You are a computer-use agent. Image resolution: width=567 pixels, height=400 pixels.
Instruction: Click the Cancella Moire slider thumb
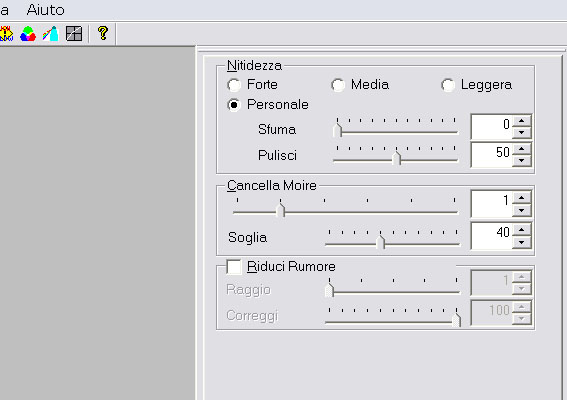(281, 210)
